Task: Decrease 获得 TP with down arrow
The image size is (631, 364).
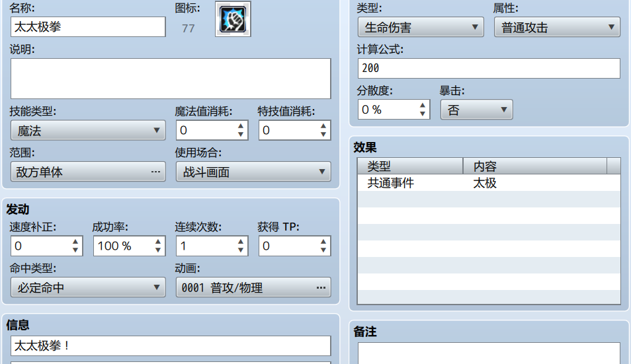Action: coord(323,250)
